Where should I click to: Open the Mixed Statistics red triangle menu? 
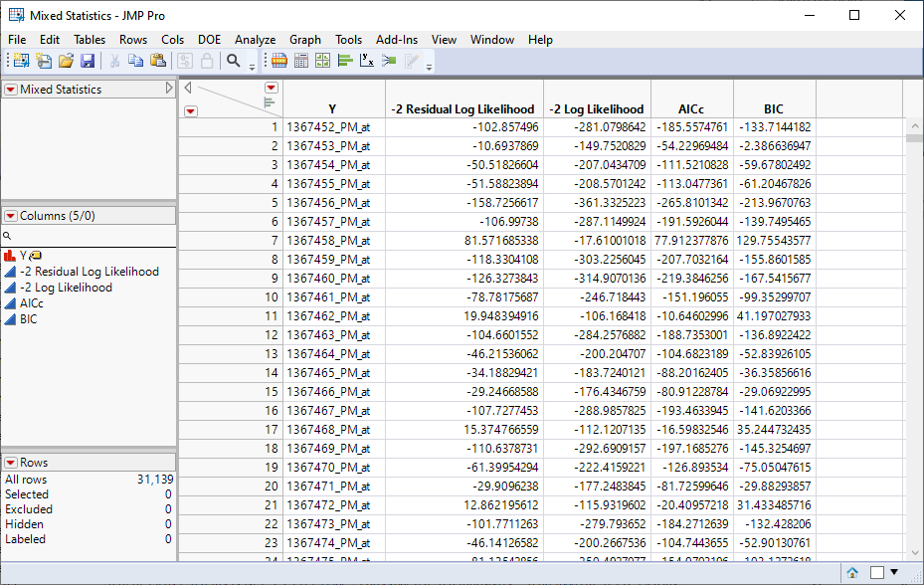click(11, 90)
